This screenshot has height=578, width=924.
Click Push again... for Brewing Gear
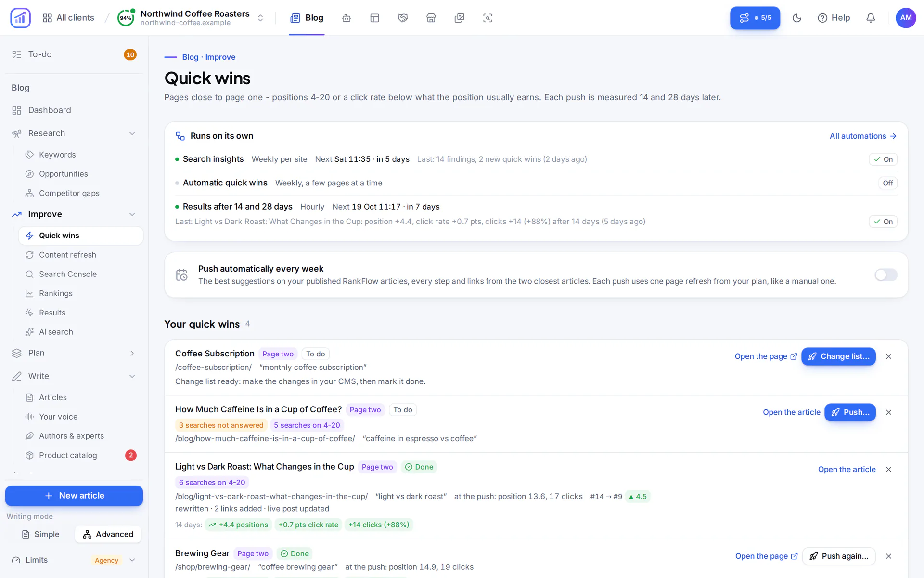point(839,556)
